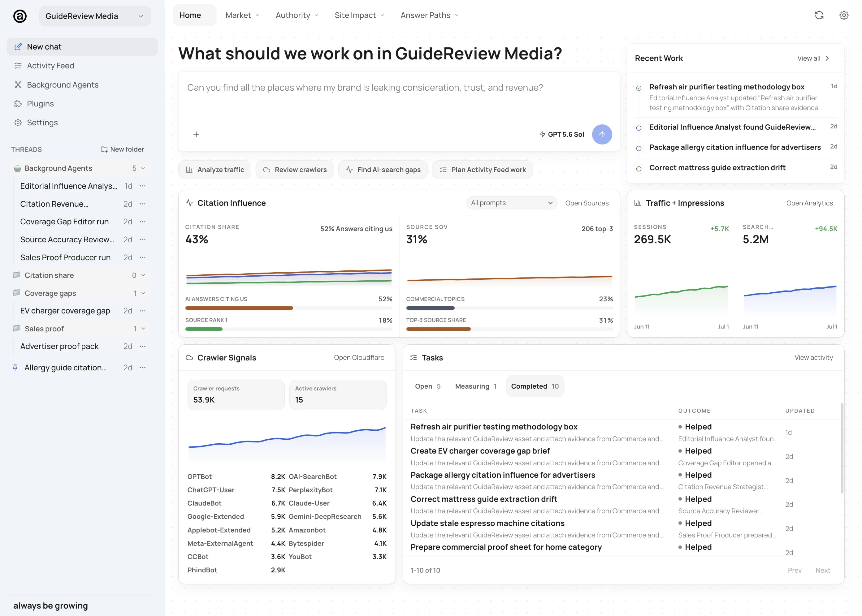862x616 pixels.
Task: Click the Review crawlers button
Action: coord(295,170)
